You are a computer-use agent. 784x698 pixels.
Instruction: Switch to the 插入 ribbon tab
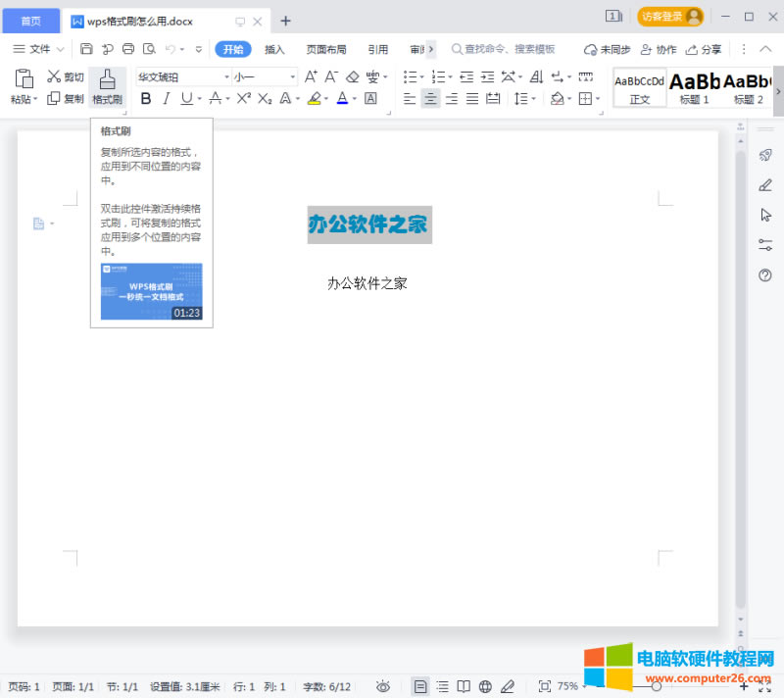coord(274,49)
